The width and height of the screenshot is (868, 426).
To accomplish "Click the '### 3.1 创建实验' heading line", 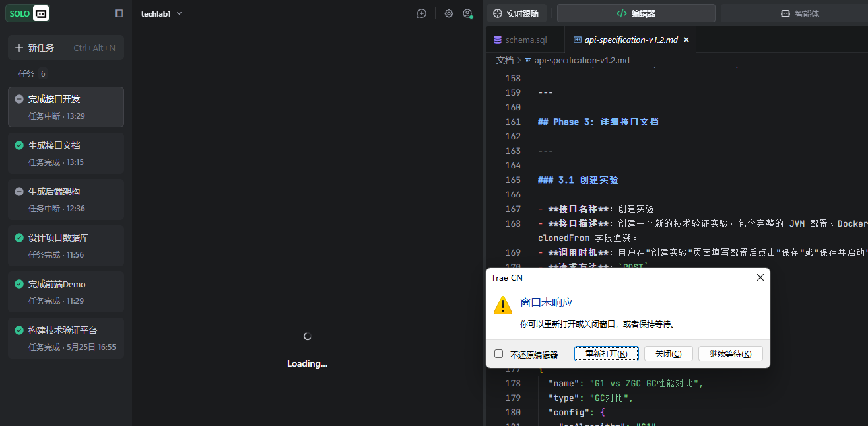I will point(578,180).
